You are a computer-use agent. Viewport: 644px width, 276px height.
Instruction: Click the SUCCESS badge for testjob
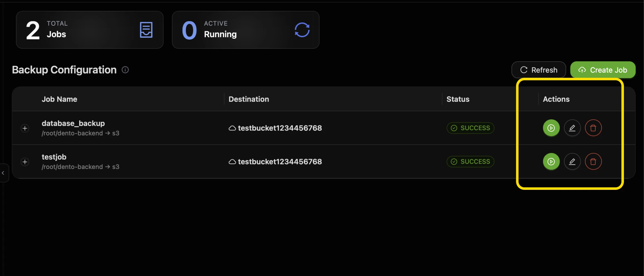coord(470,162)
